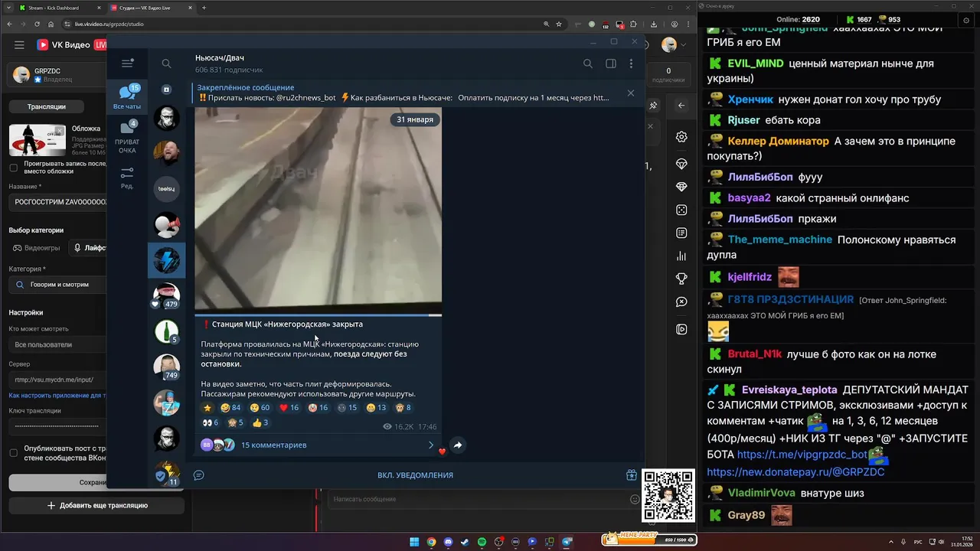Open the Ред. folder editor
Viewport: 980px width, 551px height.
tap(127, 178)
